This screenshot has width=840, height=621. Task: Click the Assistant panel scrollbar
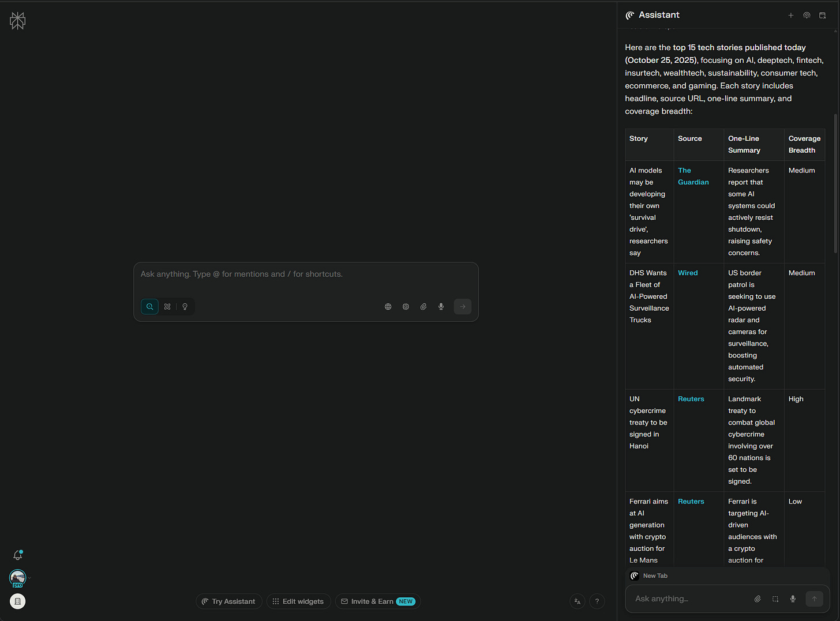click(835, 183)
